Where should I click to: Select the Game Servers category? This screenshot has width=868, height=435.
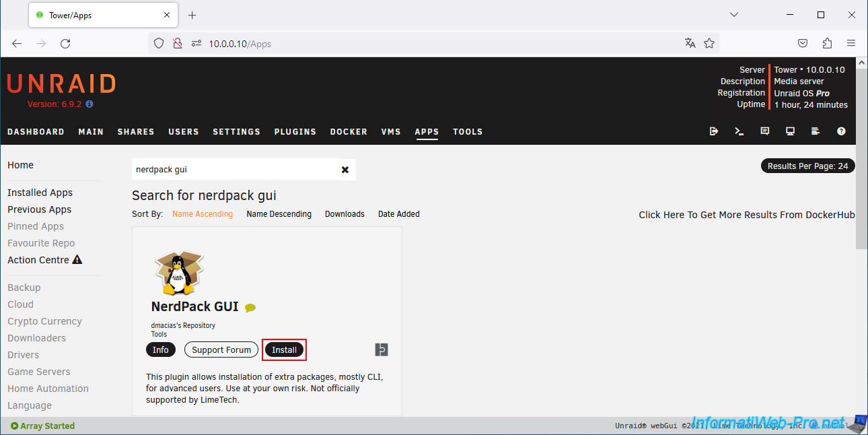(39, 372)
